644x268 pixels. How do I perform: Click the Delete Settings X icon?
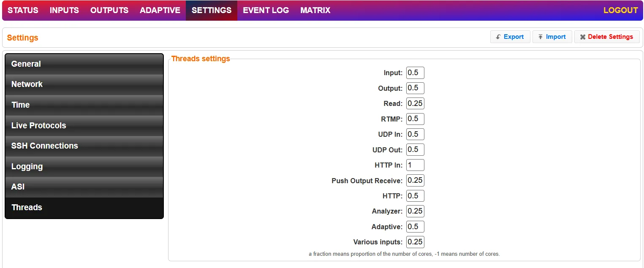click(583, 37)
